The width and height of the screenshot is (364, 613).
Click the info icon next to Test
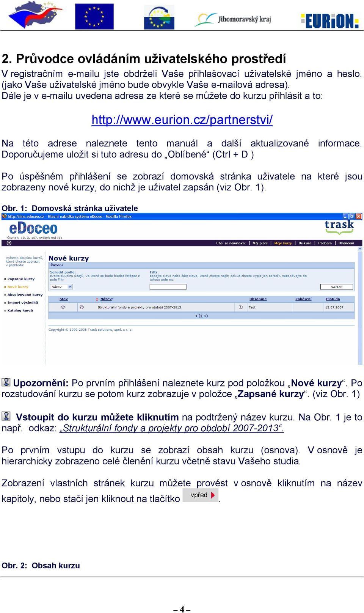(x=241, y=307)
